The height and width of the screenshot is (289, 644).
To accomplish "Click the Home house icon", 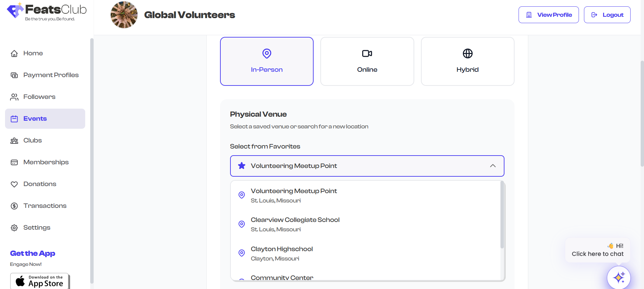I will [14, 53].
